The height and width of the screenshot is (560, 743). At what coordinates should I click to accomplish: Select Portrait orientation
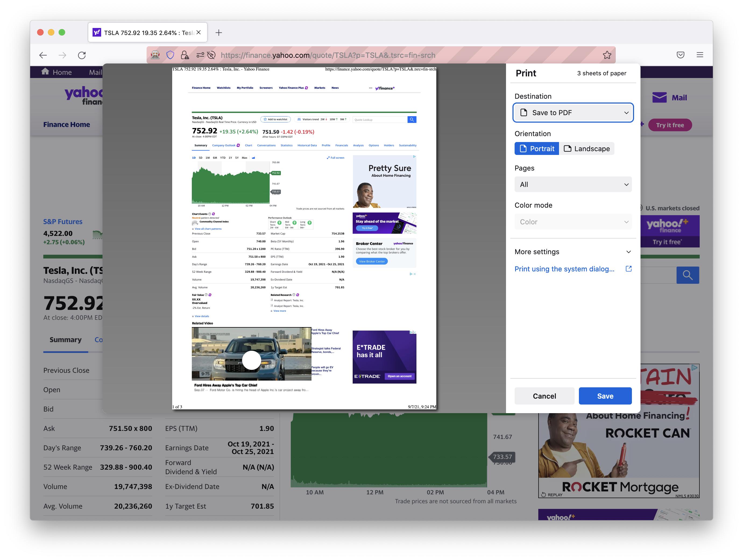click(x=537, y=148)
